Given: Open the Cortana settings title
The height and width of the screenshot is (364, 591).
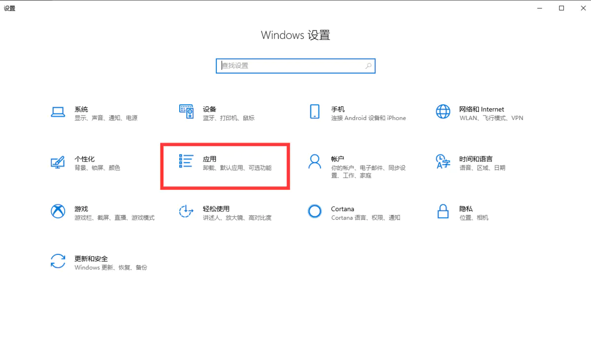Looking at the screenshot, I should pyautogui.click(x=342, y=209).
